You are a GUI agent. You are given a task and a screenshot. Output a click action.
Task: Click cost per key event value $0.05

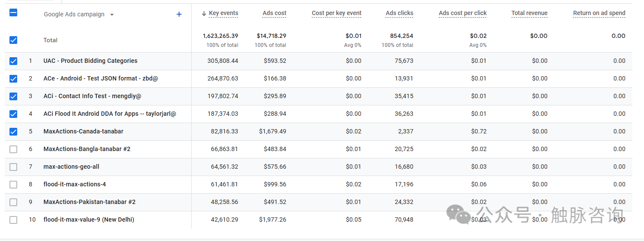pos(353,219)
